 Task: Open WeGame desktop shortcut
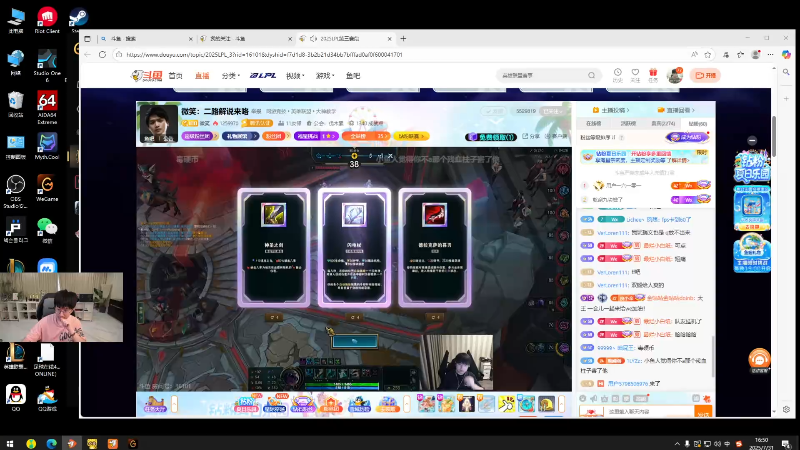[47, 188]
